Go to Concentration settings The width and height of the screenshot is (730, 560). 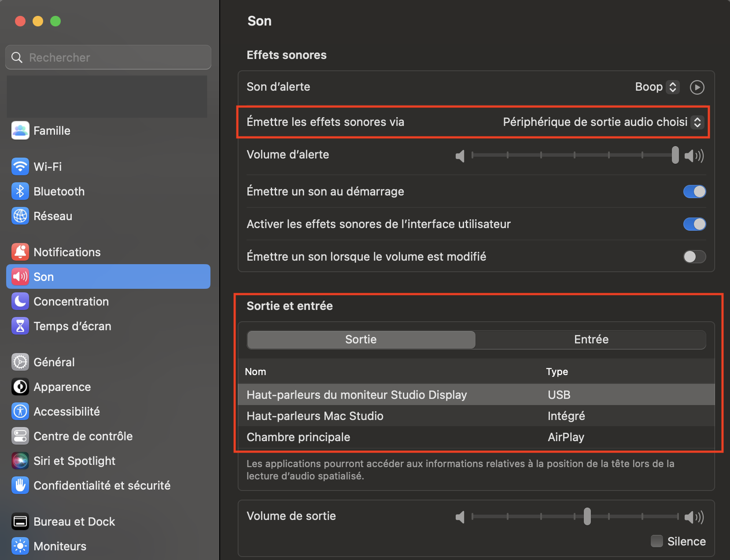point(70,302)
